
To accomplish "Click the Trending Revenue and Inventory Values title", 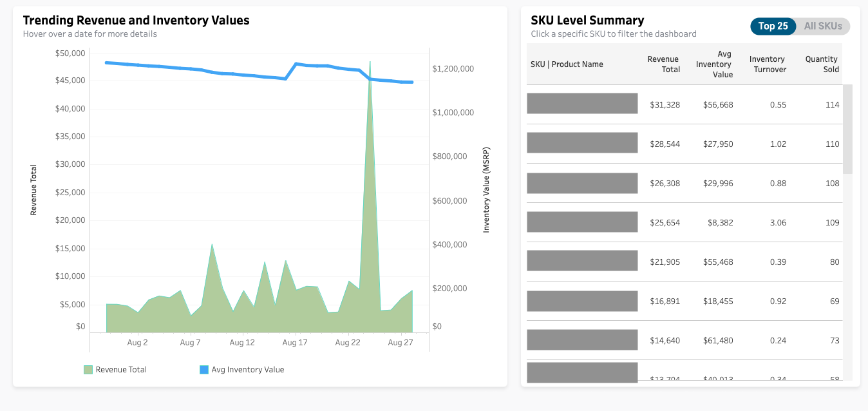I will (136, 21).
